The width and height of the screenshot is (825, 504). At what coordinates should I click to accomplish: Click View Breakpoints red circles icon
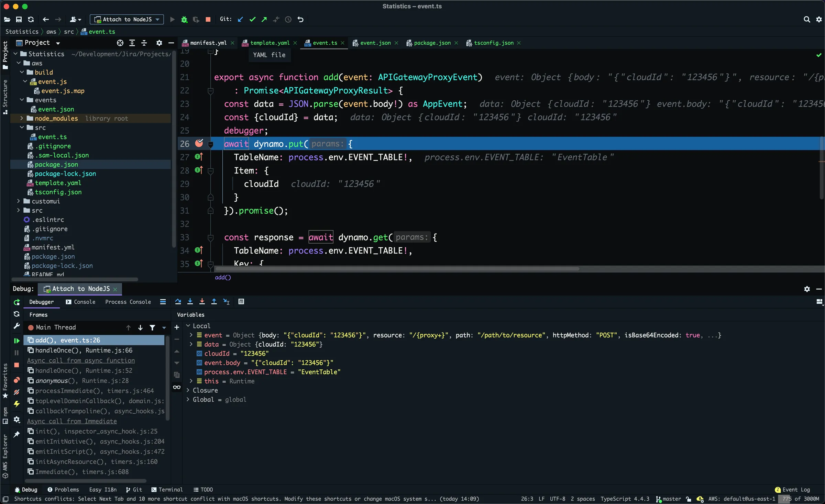click(x=16, y=380)
